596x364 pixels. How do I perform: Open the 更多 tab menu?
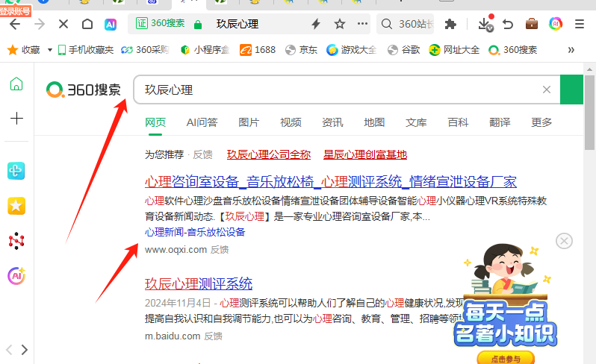[x=541, y=122]
